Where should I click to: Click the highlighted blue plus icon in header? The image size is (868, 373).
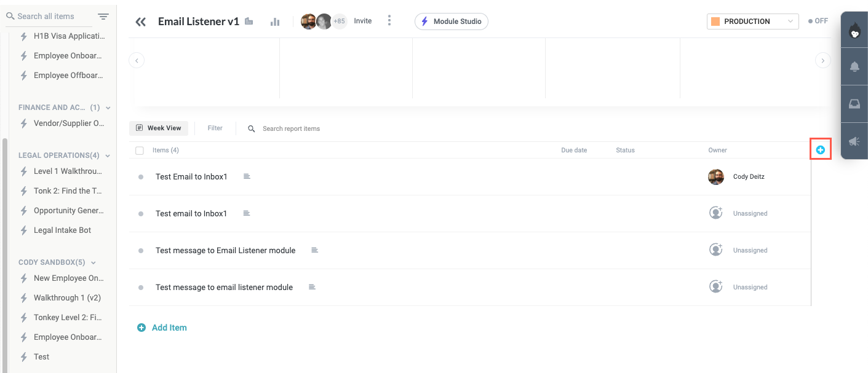tap(821, 149)
